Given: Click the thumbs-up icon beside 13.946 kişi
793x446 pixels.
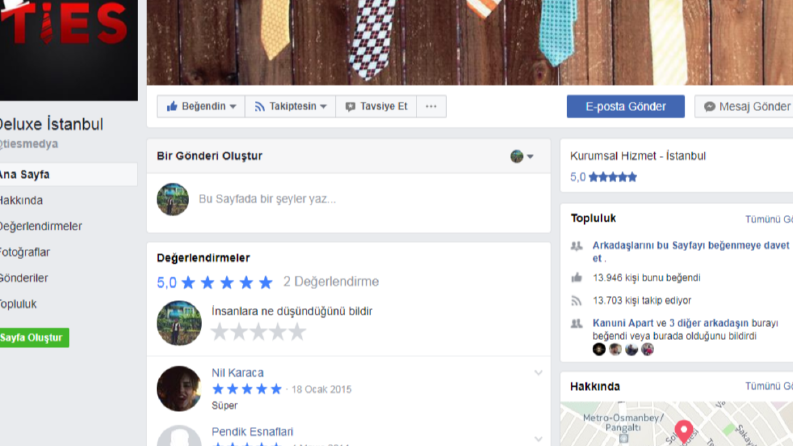Looking at the screenshot, I should click(577, 277).
